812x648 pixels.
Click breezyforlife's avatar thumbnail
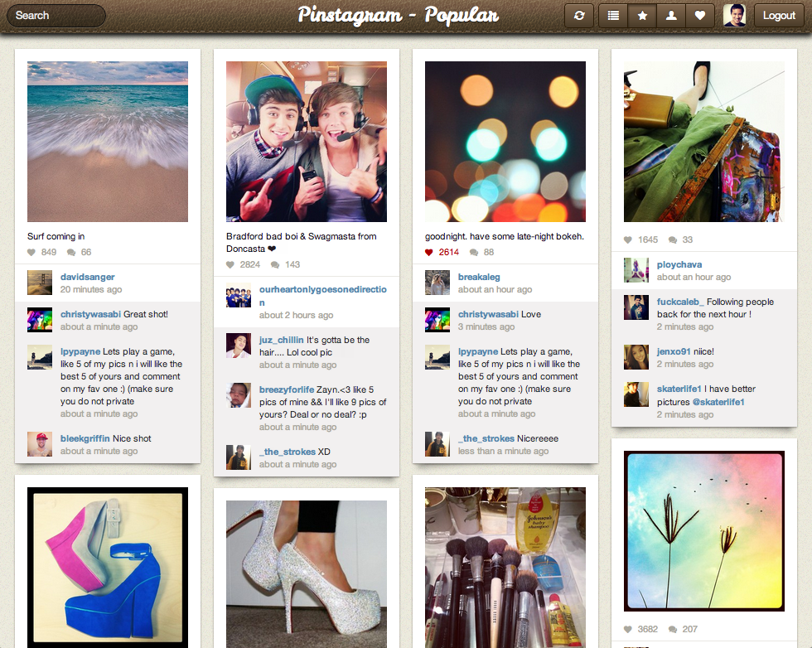[x=239, y=395]
